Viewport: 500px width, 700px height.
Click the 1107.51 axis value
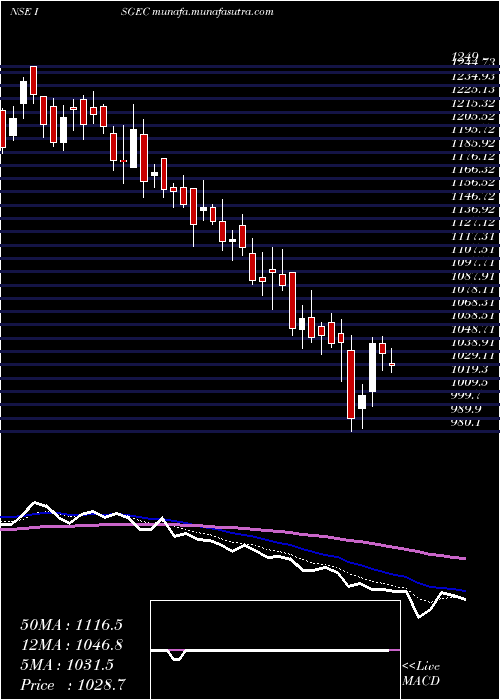point(473,250)
